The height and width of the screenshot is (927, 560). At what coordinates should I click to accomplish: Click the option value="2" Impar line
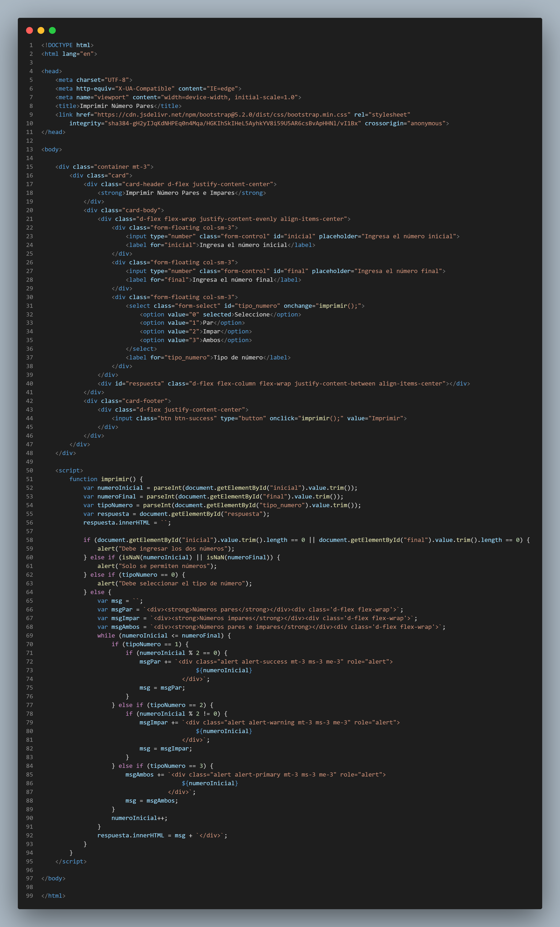[x=196, y=331]
